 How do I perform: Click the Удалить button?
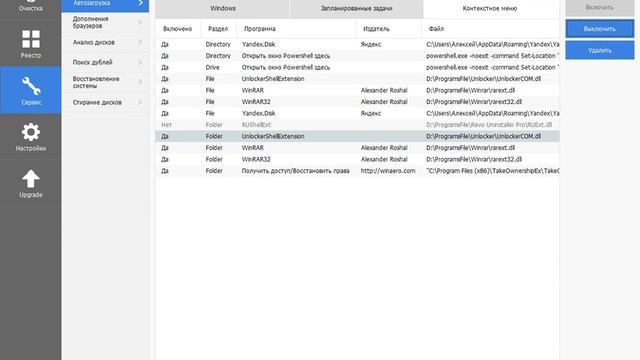[x=600, y=50]
